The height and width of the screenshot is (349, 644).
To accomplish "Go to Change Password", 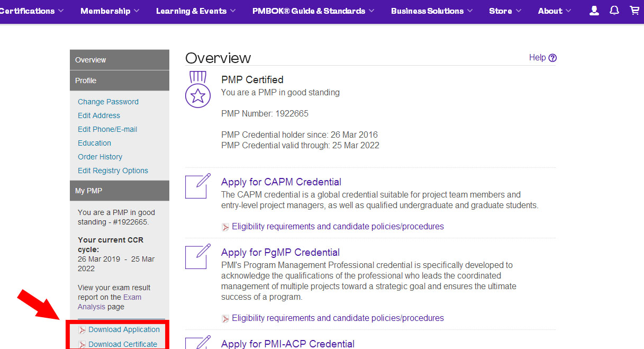I will 108,102.
